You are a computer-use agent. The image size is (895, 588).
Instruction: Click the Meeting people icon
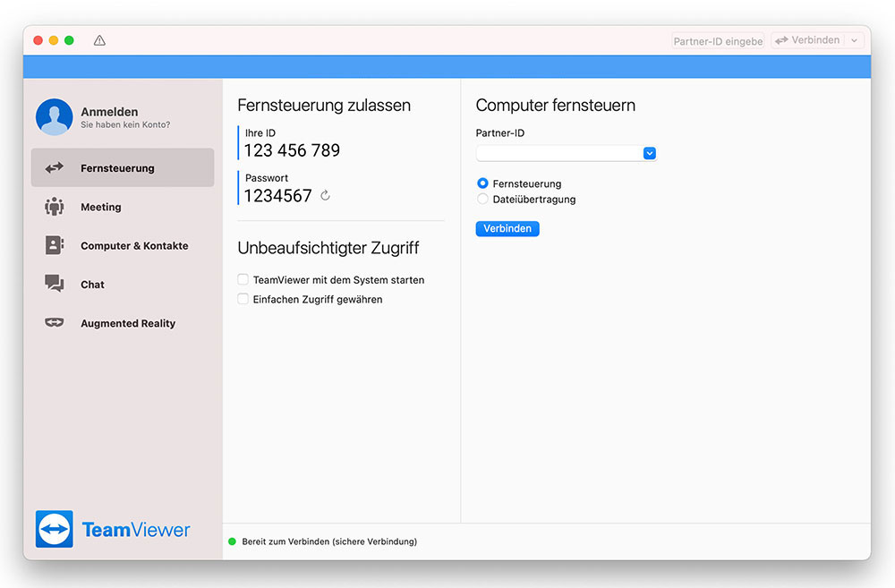pos(55,207)
